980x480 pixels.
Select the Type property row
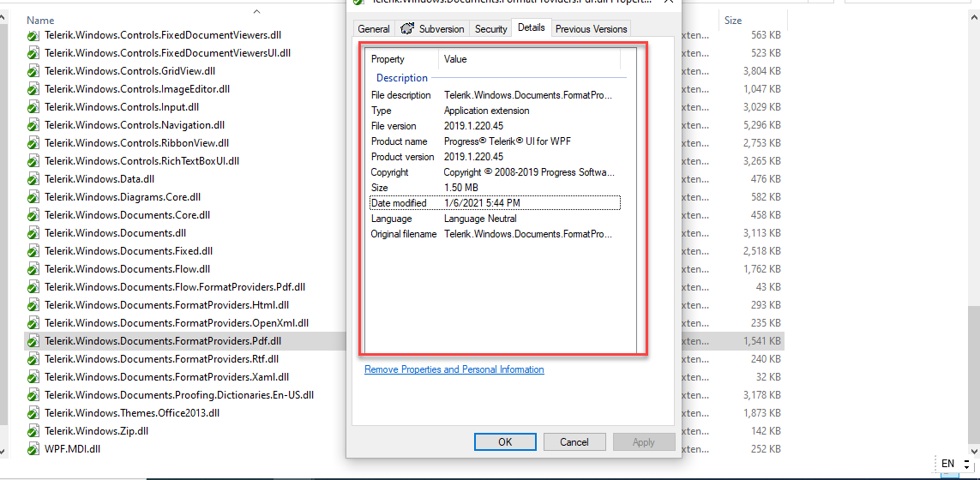click(495, 111)
